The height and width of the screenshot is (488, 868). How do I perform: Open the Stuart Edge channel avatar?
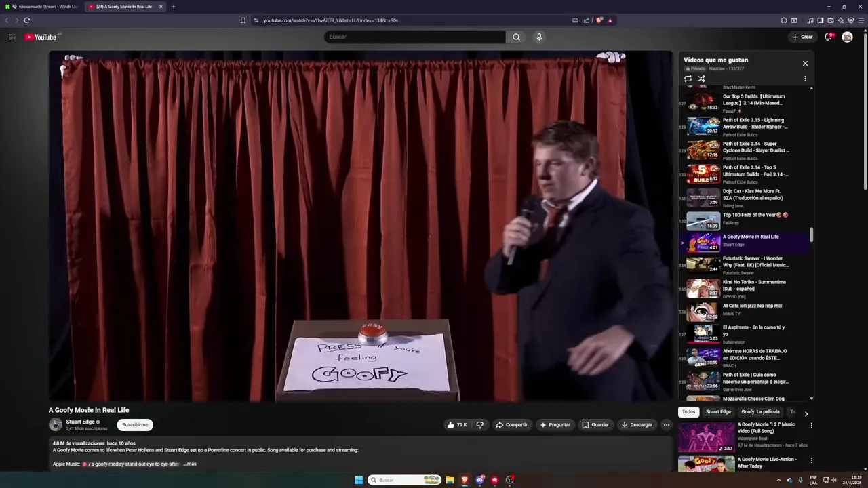(x=56, y=425)
